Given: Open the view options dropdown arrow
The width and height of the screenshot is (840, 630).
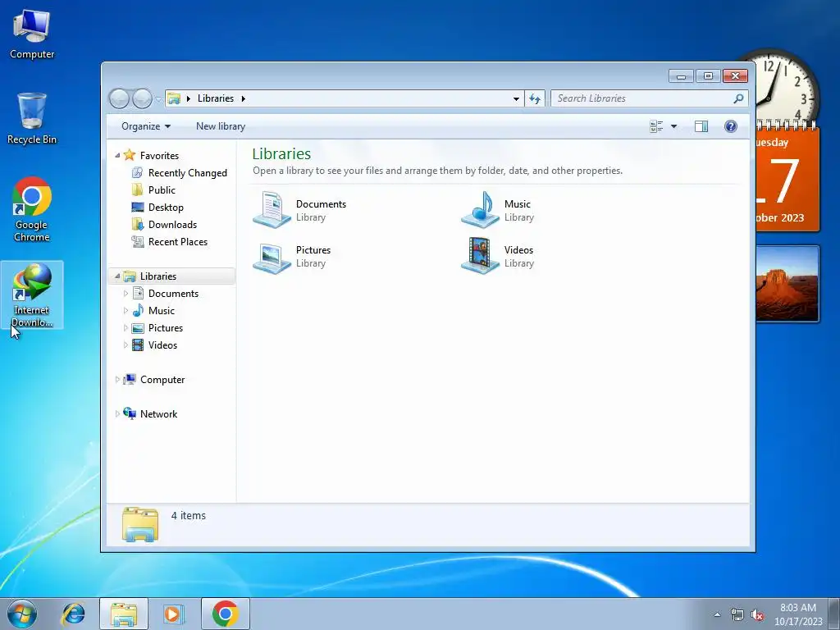Looking at the screenshot, I should (x=674, y=126).
